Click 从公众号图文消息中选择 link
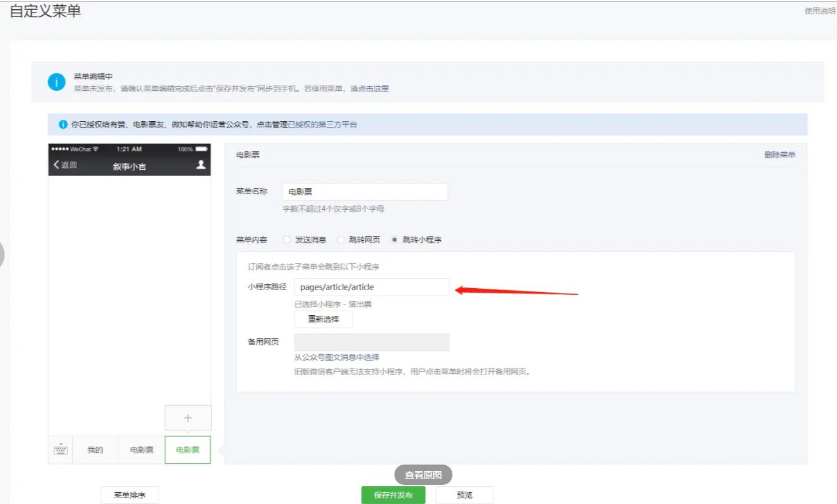This screenshot has height=504, width=837. point(337,357)
